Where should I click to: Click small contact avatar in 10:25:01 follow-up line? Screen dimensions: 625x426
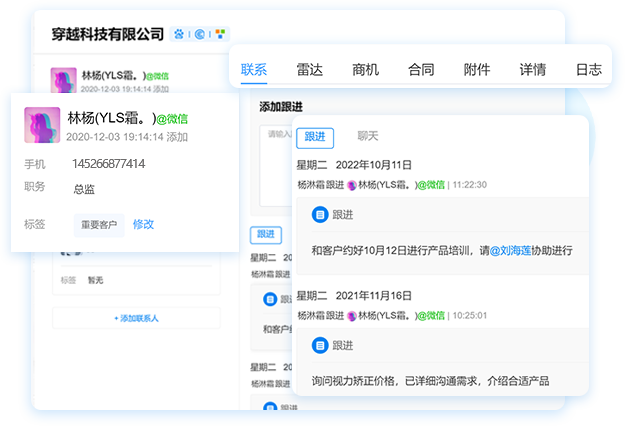point(352,316)
